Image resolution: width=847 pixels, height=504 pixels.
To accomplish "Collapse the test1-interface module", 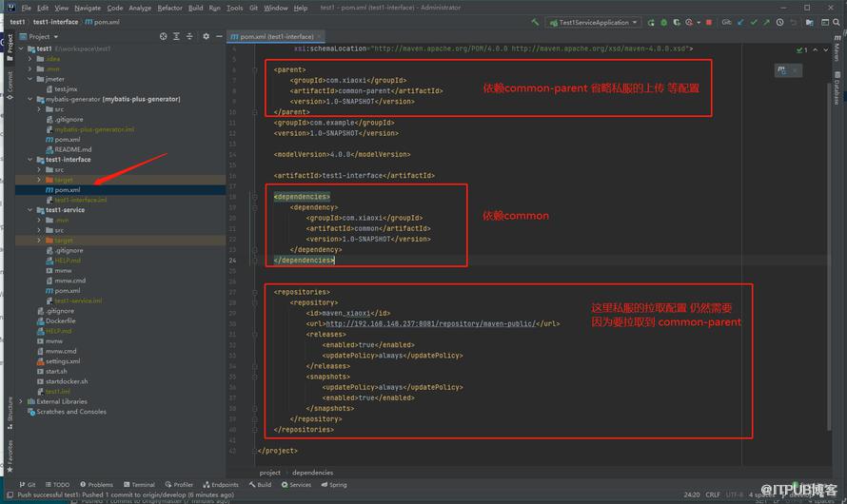I will click(30, 160).
